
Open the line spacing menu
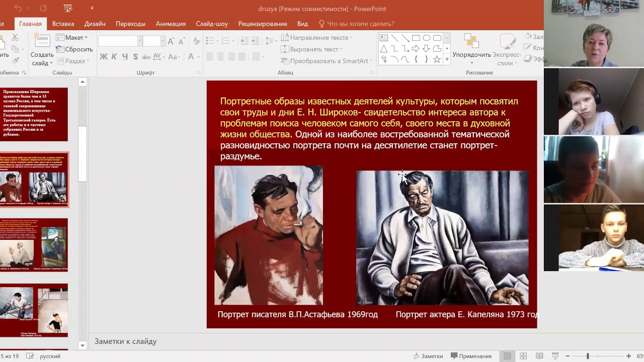pyautogui.click(x=271, y=41)
